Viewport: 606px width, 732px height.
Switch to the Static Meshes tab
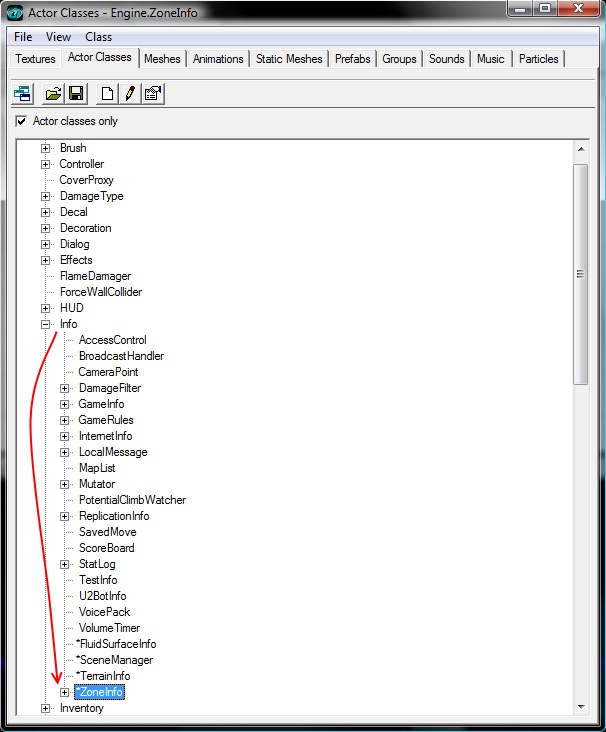point(289,59)
